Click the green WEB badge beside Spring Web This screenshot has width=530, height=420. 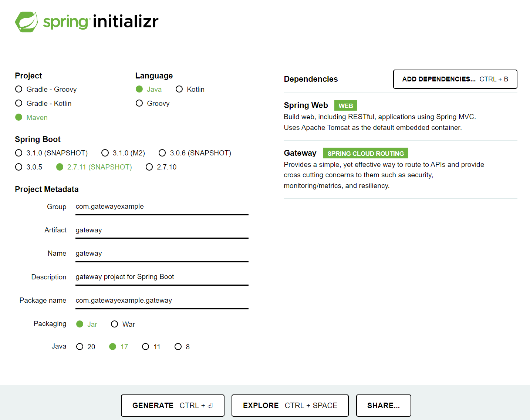click(345, 105)
